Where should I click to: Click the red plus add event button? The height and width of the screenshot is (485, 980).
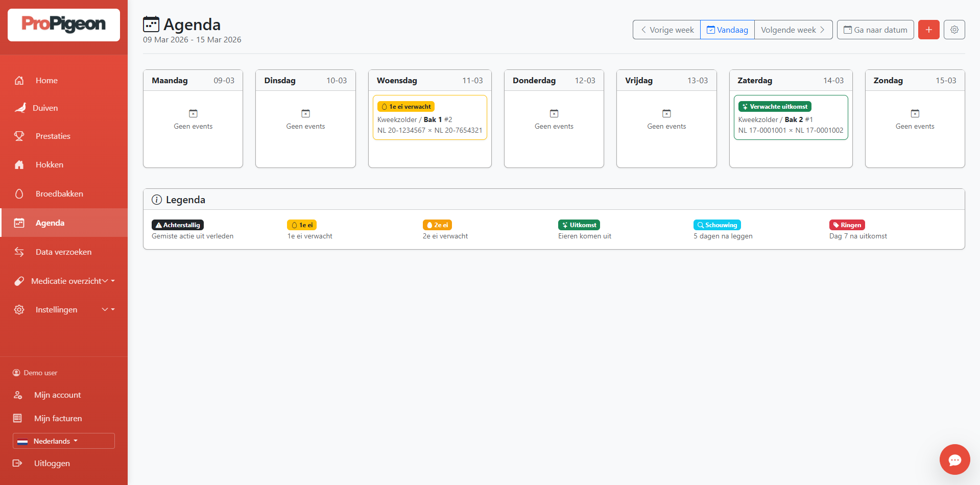928,30
